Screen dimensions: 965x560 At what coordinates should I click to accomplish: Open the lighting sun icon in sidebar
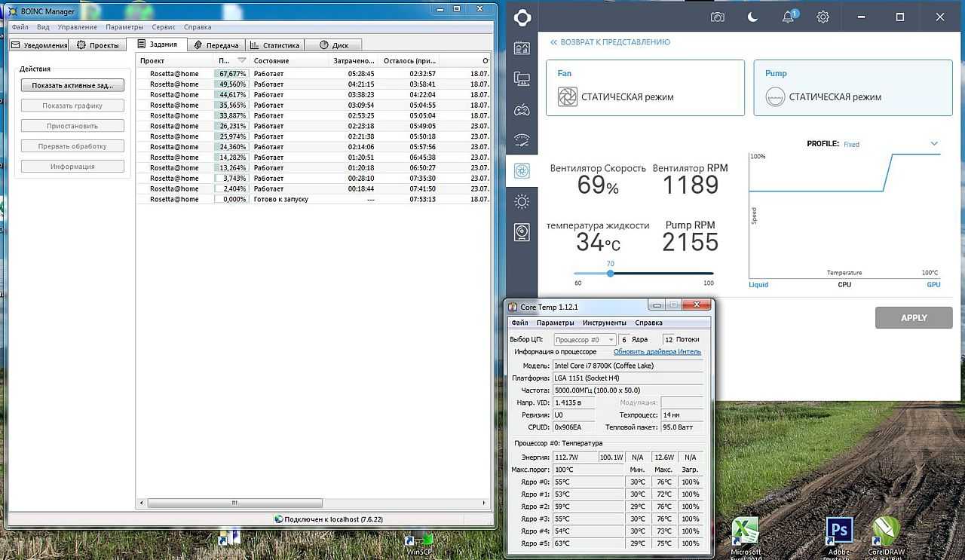[522, 201]
